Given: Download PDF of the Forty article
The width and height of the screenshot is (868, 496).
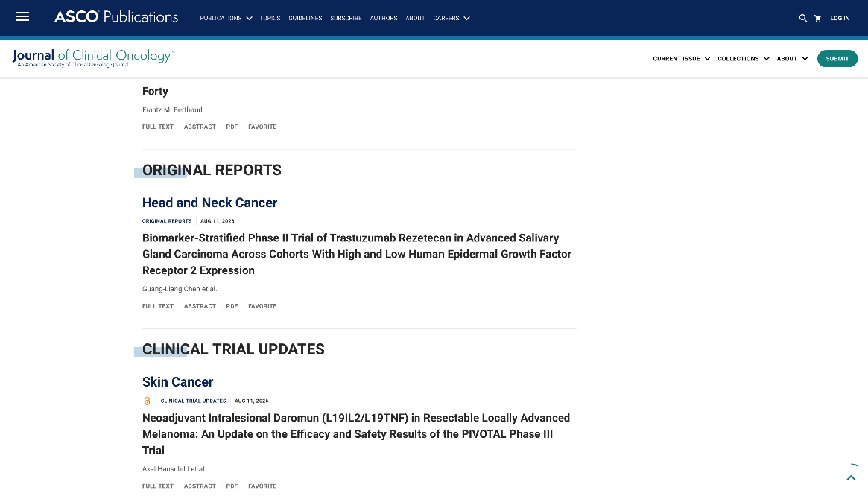Looking at the screenshot, I should 232,127.
